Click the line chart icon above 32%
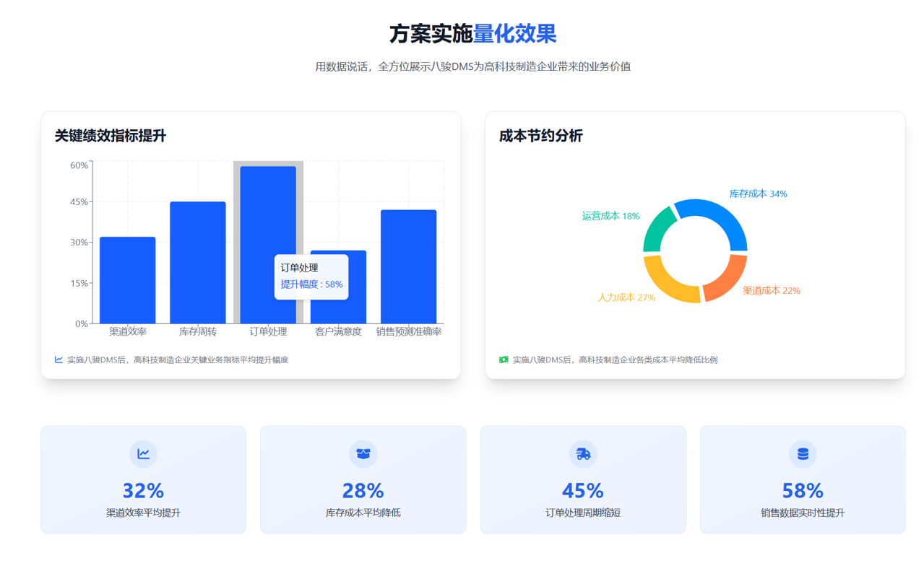 (143, 454)
